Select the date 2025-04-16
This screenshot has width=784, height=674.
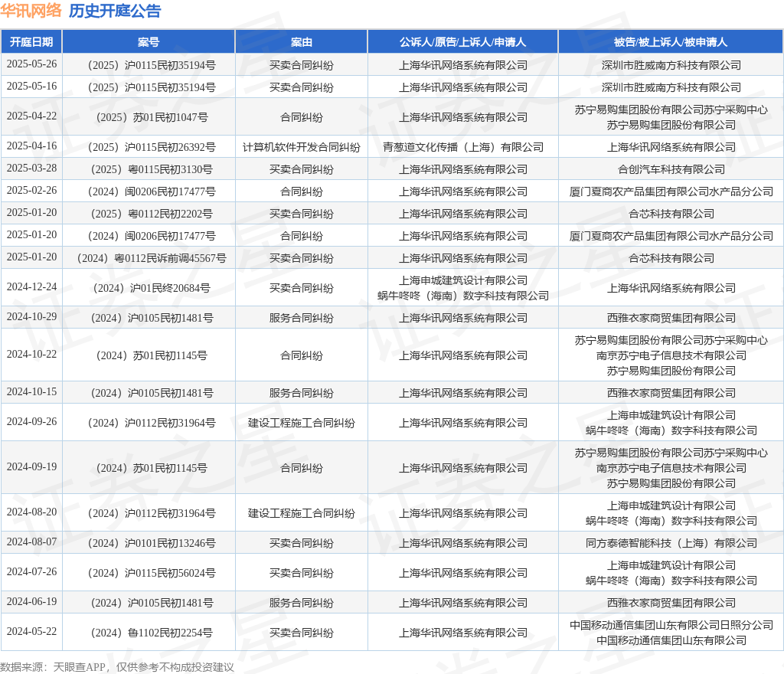tap(31, 146)
